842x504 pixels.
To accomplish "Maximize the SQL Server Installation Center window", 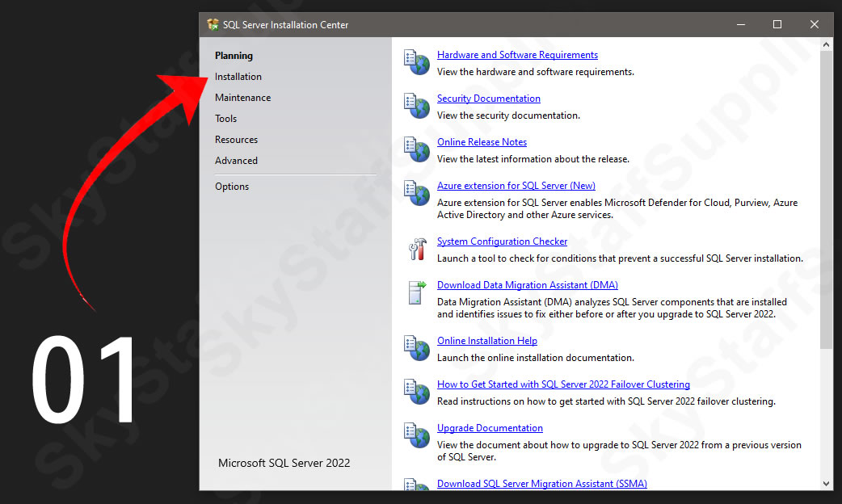I will coord(777,25).
